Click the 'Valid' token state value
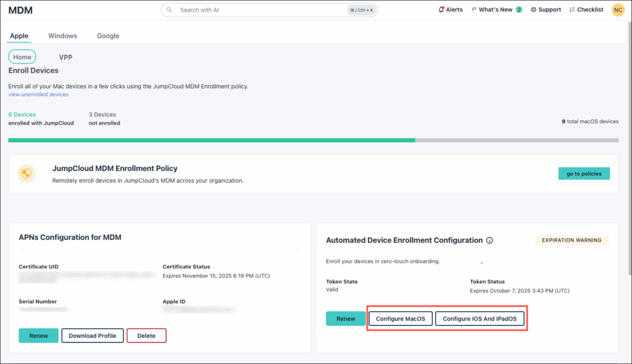This screenshot has height=364, width=632. [x=331, y=289]
